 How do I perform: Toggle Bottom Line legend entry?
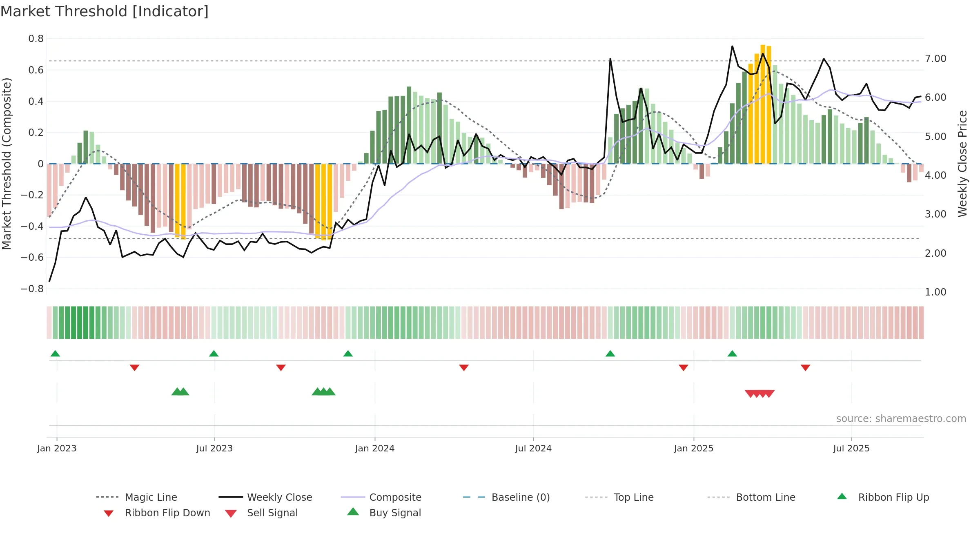coord(751,497)
